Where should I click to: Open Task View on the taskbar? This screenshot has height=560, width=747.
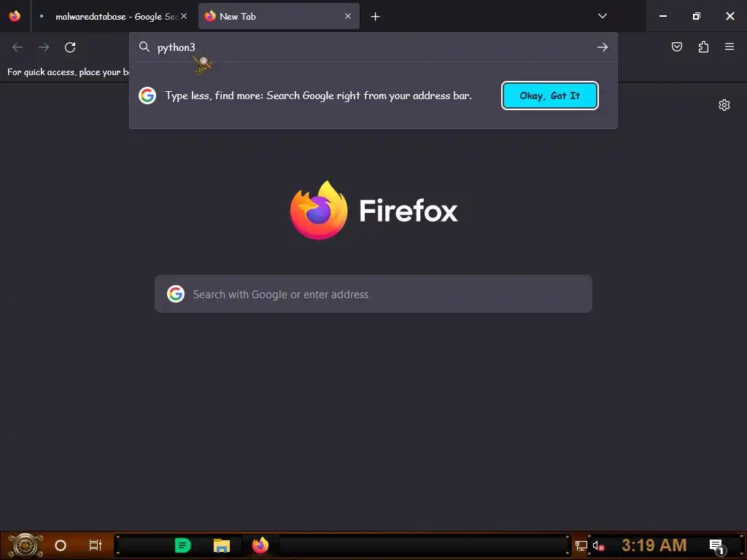(96, 545)
